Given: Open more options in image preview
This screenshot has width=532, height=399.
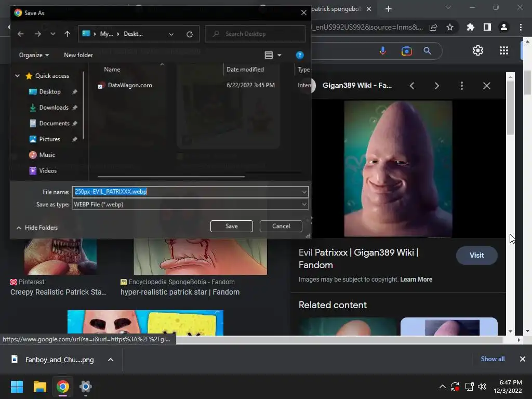Looking at the screenshot, I should click(x=461, y=86).
